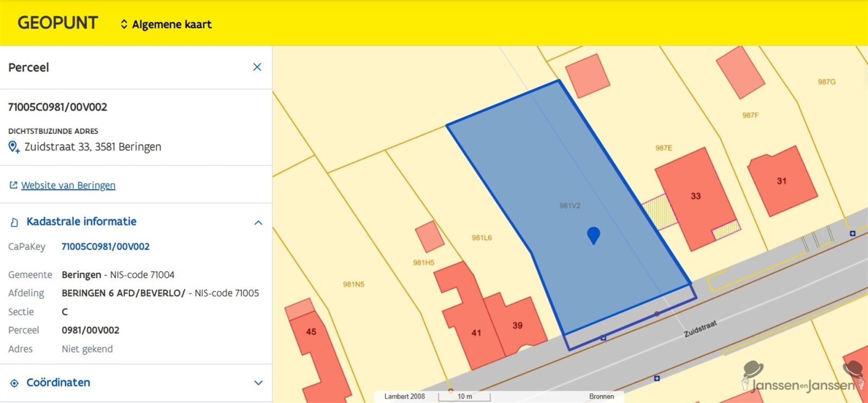Click the 10 m scale bar
The image size is (868, 403).
(464, 396)
